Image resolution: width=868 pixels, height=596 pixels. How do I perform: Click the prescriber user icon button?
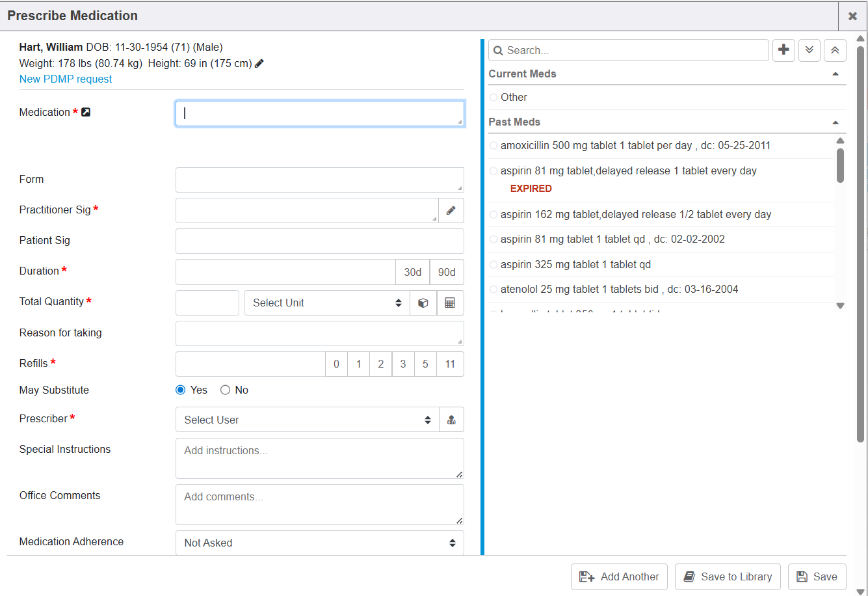click(x=451, y=420)
